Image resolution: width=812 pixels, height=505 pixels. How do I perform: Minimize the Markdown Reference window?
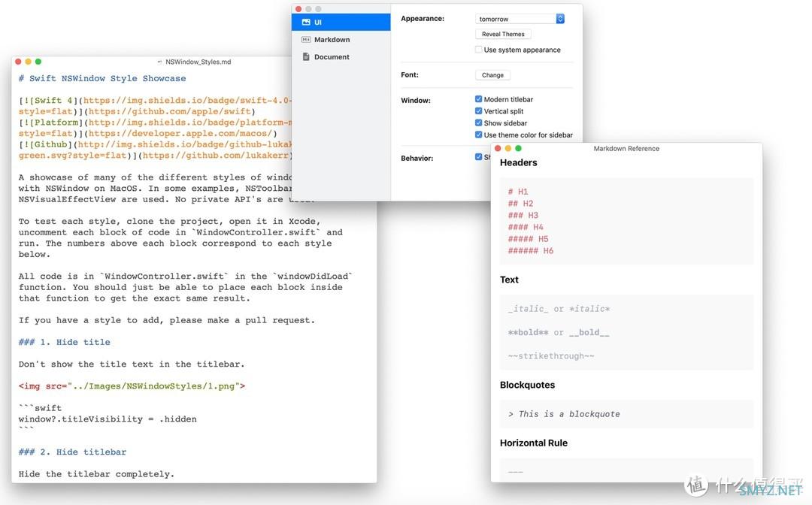(x=508, y=149)
